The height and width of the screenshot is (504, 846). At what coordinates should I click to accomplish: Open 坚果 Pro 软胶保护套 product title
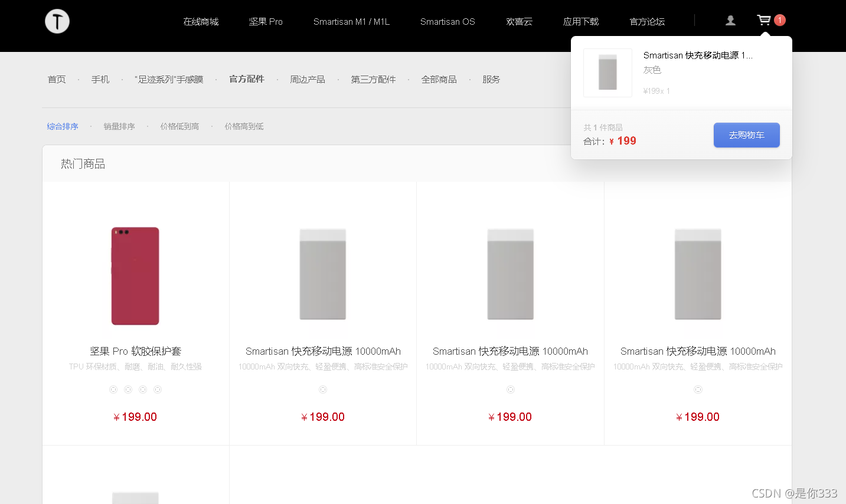[135, 351]
